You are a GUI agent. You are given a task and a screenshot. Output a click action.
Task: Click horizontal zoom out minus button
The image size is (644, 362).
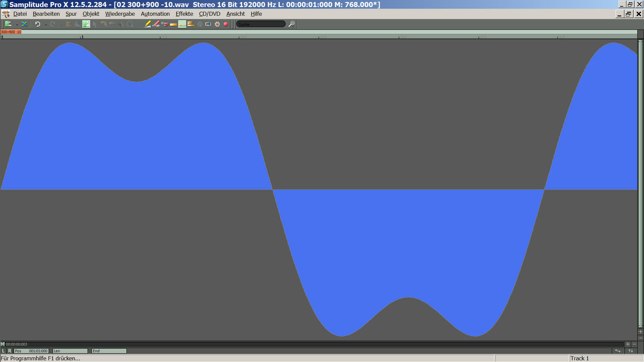pyautogui.click(x=634, y=344)
